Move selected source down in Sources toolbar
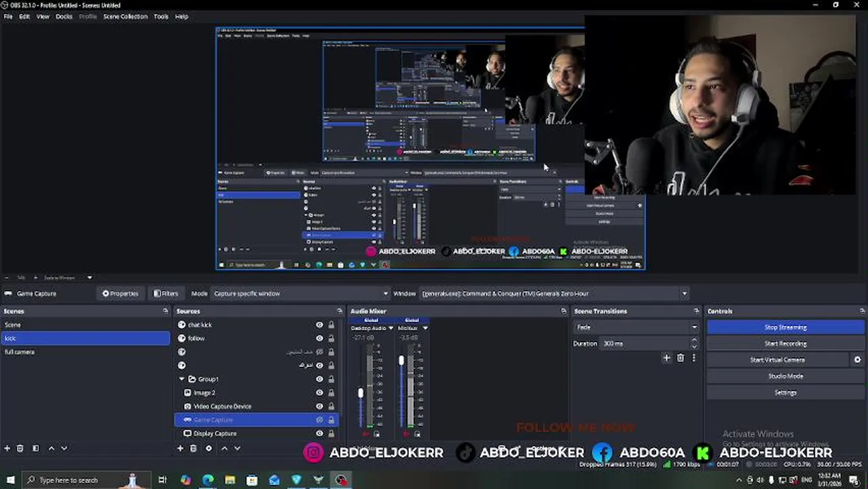This screenshot has height=489, width=868. coord(237,448)
